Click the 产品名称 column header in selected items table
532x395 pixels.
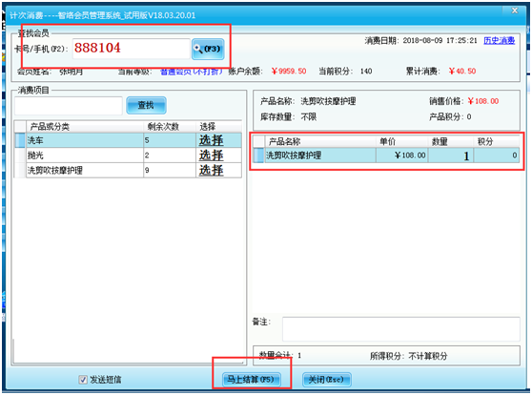tap(320, 141)
